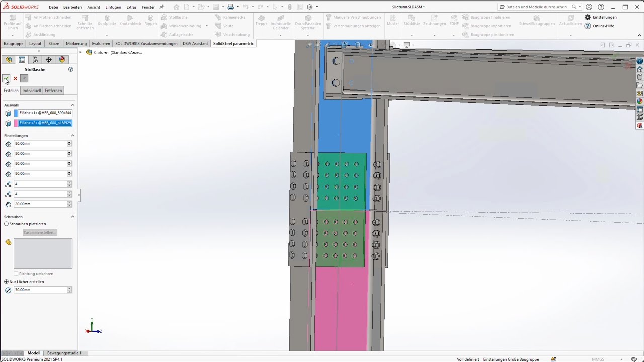Click Kopfplatte tool in ribbon
The height and width of the screenshot is (362, 644).
click(107, 20)
